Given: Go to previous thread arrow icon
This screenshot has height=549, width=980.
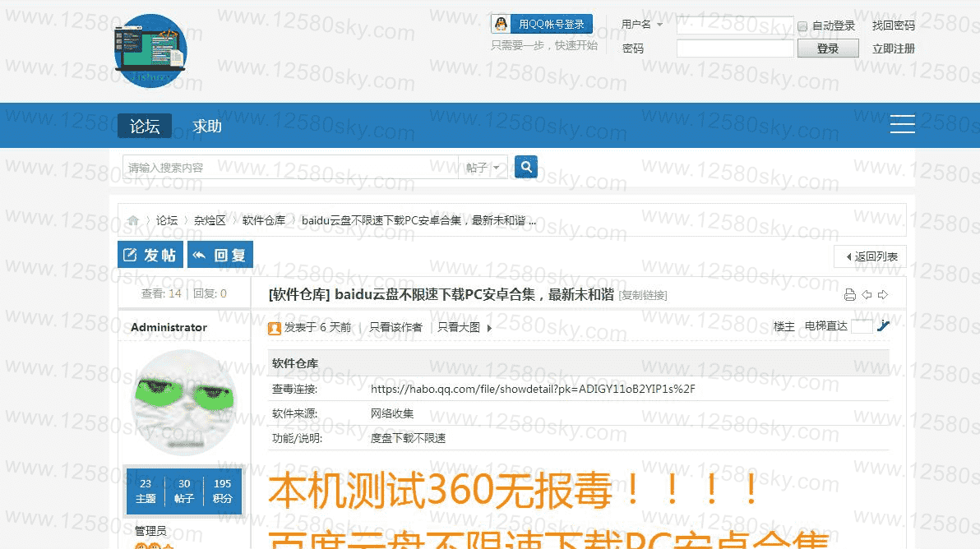Looking at the screenshot, I should pos(867,295).
